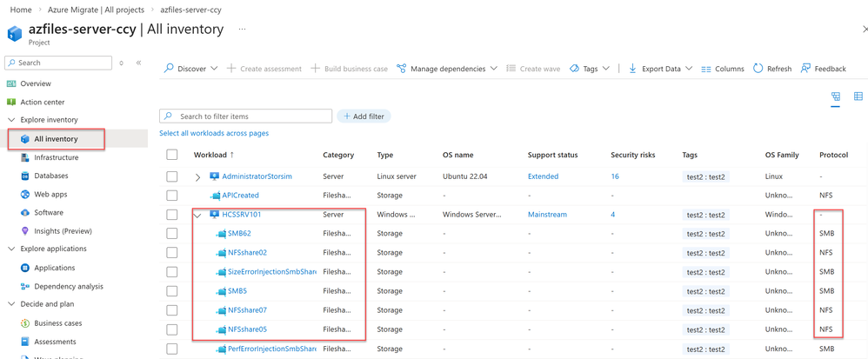Click Select all workloads across pages link

pyautogui.click(x=214, y=133)
